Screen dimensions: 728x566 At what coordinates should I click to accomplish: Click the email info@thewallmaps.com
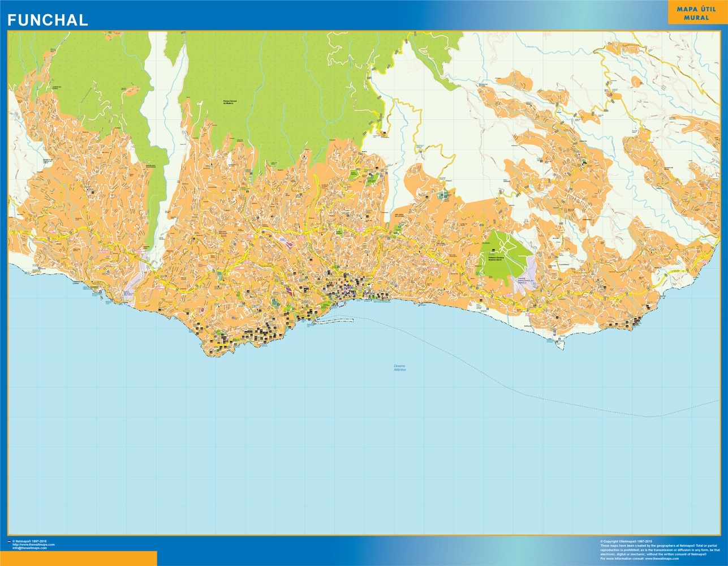[29, 548]
